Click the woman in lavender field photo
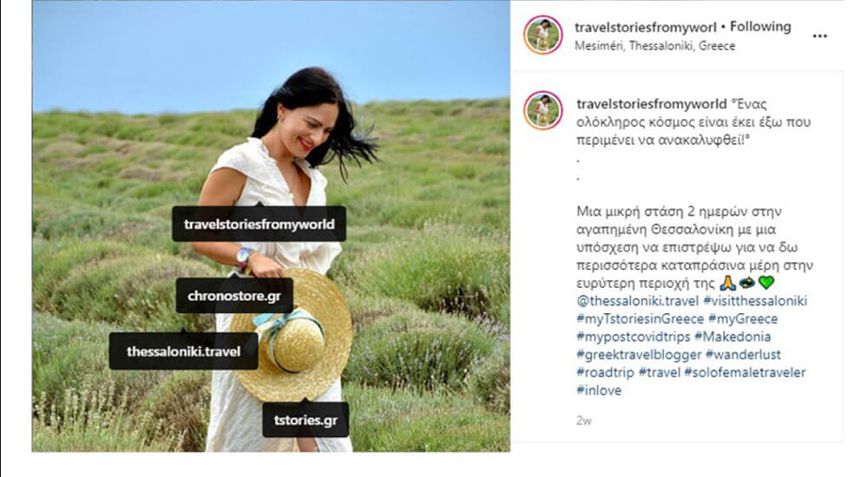This screenshot has height=477, width=868. pos(271,225)
